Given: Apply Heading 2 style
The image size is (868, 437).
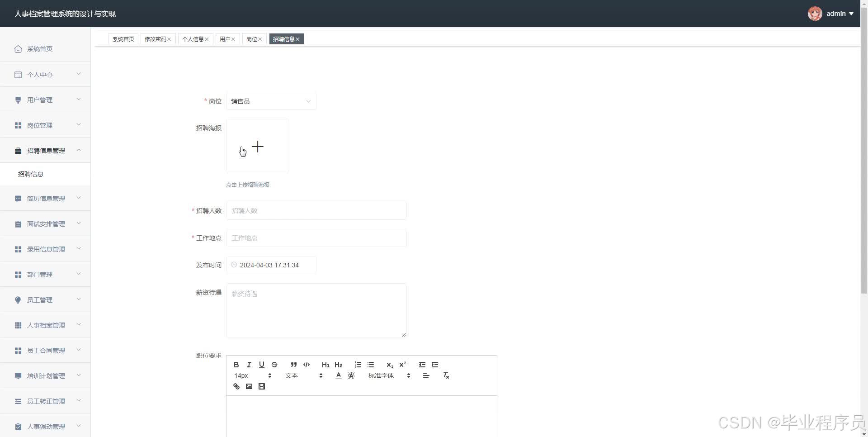Looking at the screenshot, I should (x=338, y=365).
